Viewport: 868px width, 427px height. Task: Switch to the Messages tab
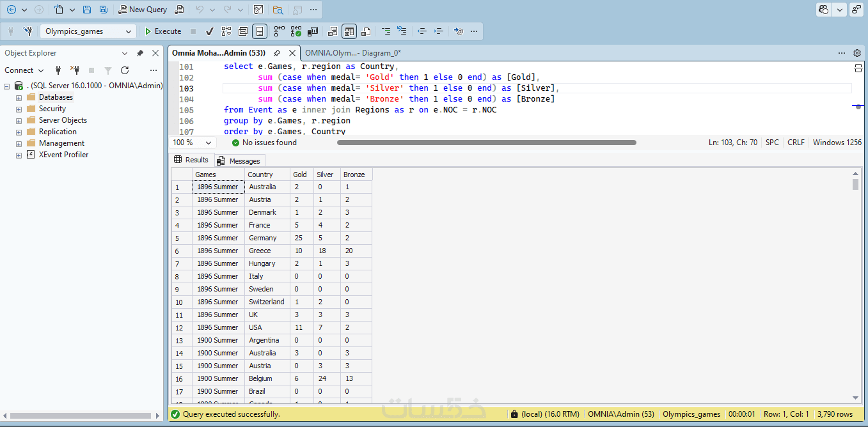pyautogui.click(x=239, y=160)
